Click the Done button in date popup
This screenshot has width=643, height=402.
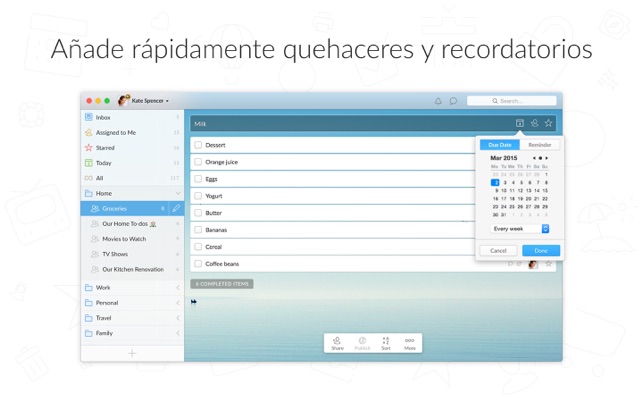[541, 251]
